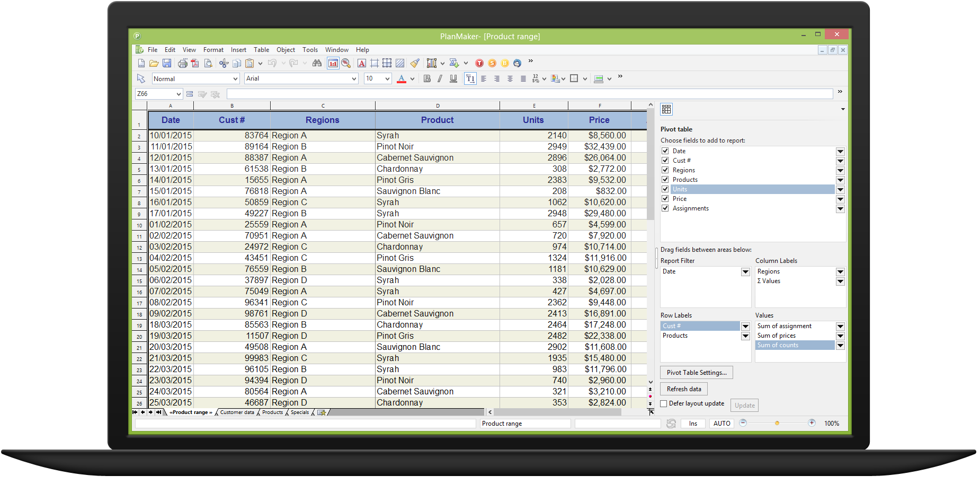Image resolution: width=980 pixels, height=493 pixels.
Task: Click the Print icon
Action: 182,63
